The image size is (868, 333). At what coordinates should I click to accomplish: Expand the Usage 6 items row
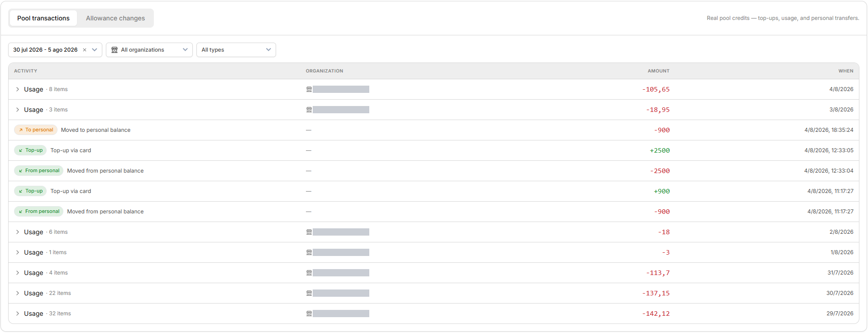click(x=18, y=232)
